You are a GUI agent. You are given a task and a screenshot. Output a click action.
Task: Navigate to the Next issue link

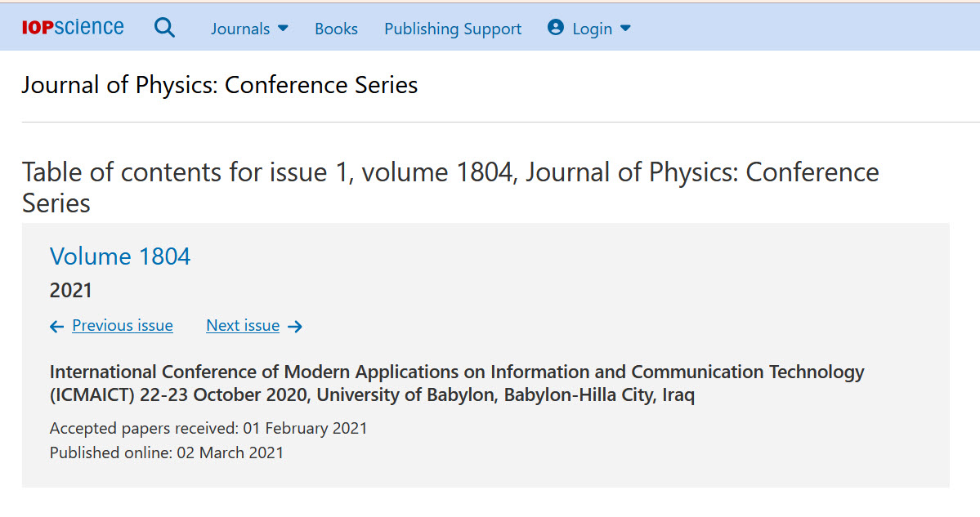coord(243,326)
